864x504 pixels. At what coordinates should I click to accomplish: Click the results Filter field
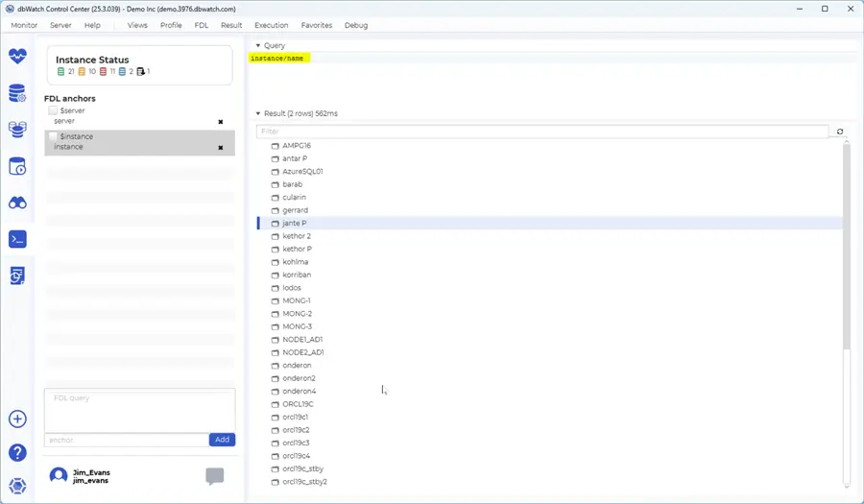542,132
